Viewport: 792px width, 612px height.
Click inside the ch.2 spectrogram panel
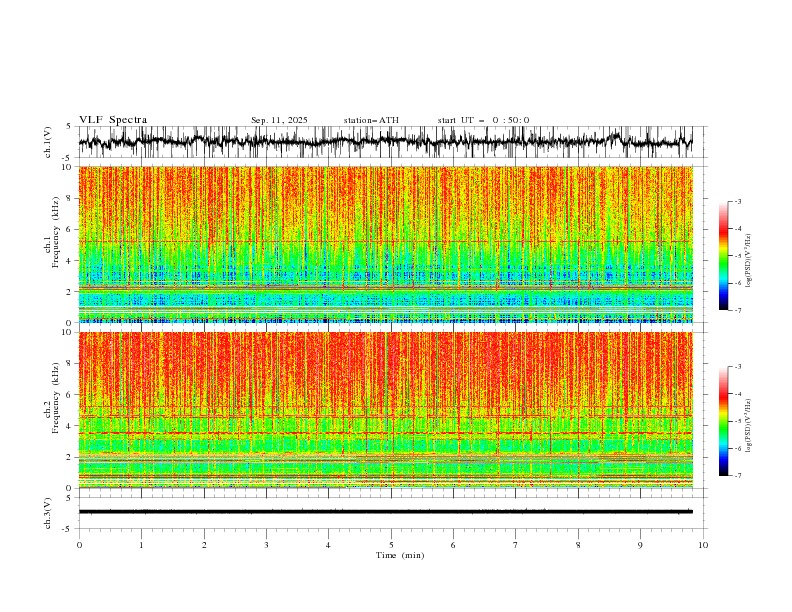385,410
